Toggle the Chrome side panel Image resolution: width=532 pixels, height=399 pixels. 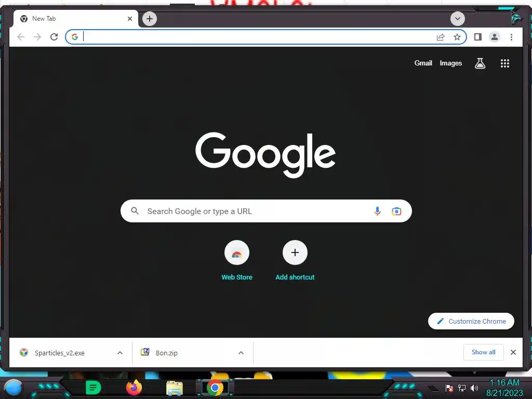point(478,37)
